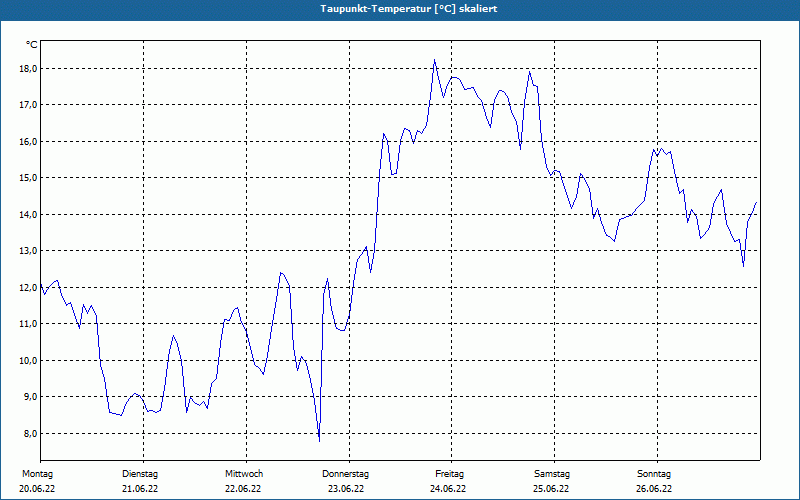Click the highest dew point peak above 18,0

435,60
